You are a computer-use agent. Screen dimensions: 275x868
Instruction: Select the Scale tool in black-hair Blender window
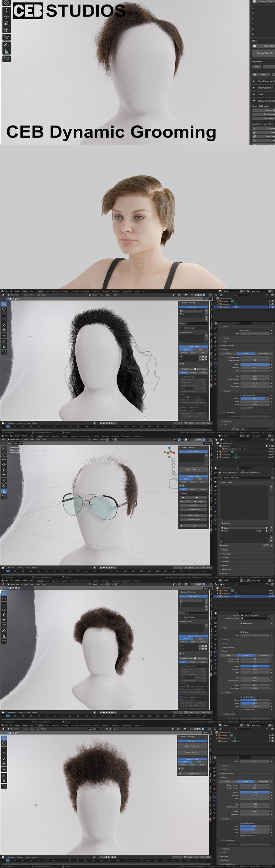pyautogui.click(x=4, y=325)
